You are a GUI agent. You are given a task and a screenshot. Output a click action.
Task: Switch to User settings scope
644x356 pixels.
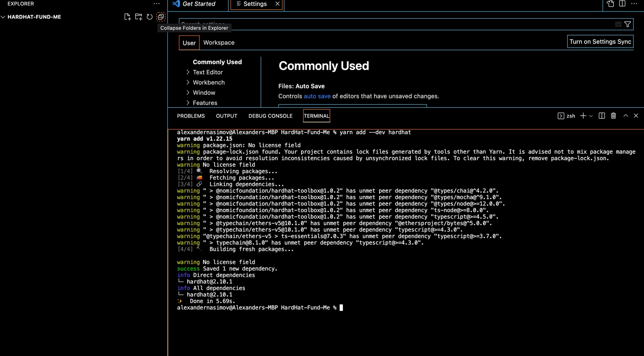pyautogui.click(x=189, y=43)
